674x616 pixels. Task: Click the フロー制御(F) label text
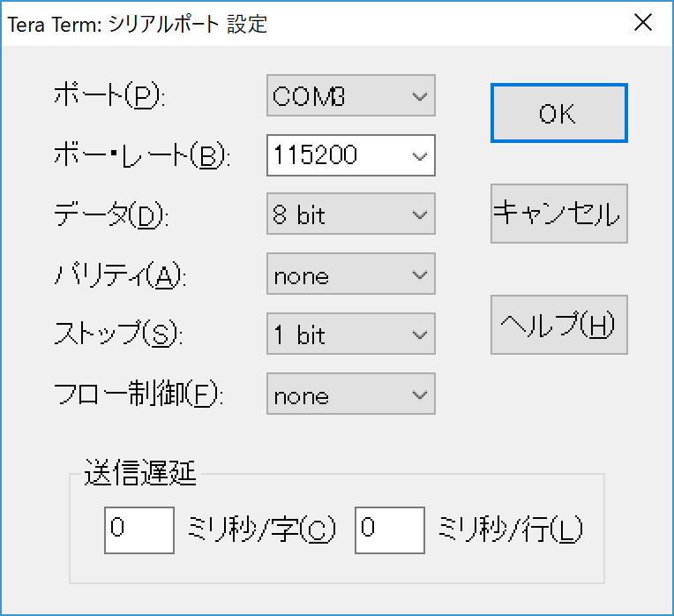pyautogui.click(x=139, y=394)
